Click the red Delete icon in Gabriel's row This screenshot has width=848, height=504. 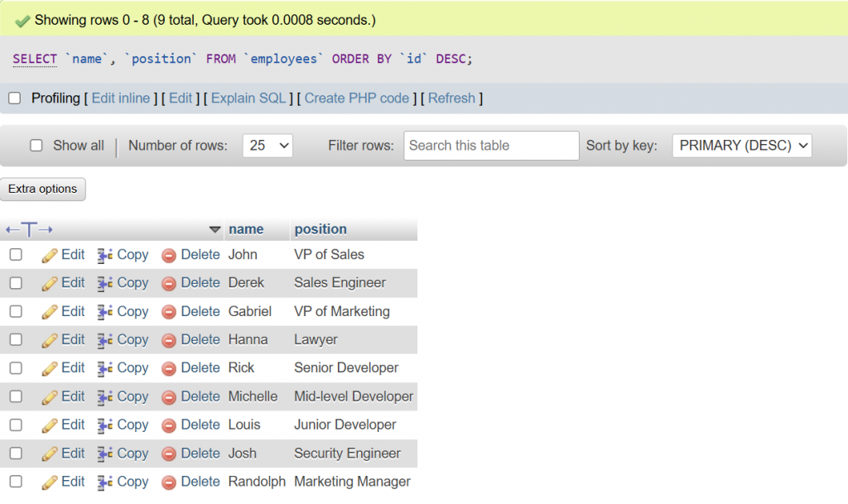[169, 312]
